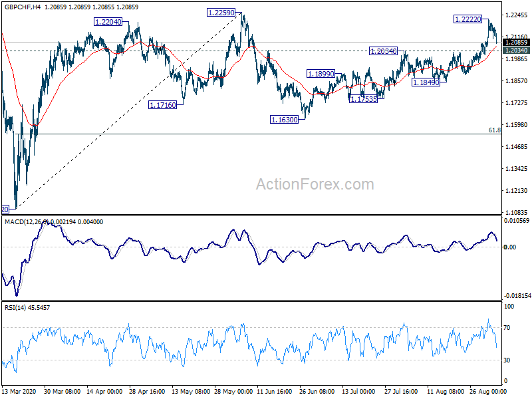Click the 1.17535 price label

click(x=363, y=99)
